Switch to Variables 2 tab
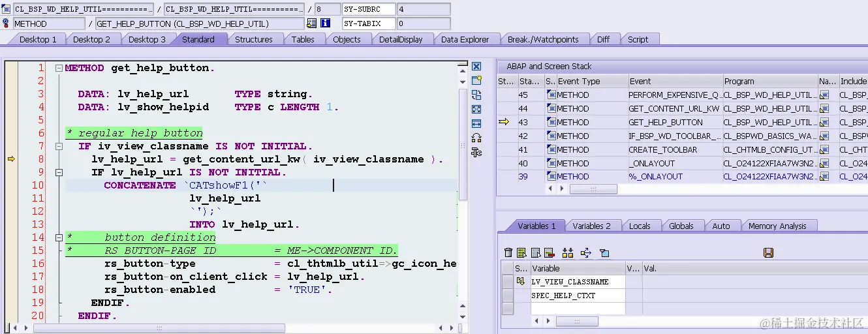Viewport: 868px width, 334px height. pos(591,226)
